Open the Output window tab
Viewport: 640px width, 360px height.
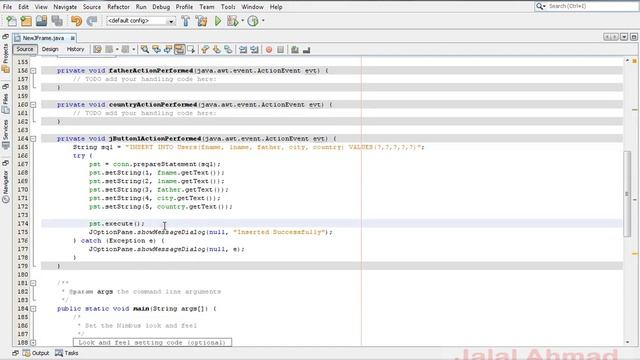click(x=36, y=353)
